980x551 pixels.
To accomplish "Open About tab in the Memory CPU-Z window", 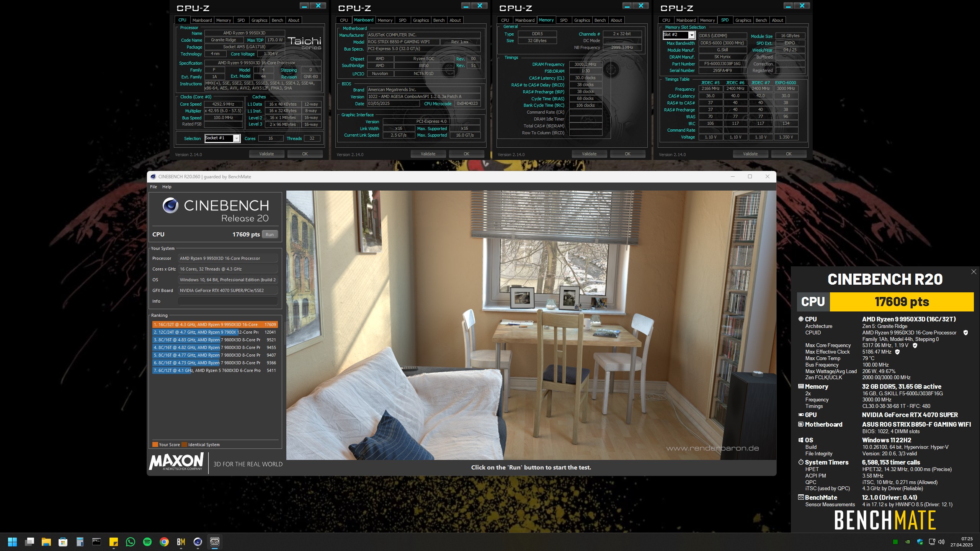I will 616,20.
